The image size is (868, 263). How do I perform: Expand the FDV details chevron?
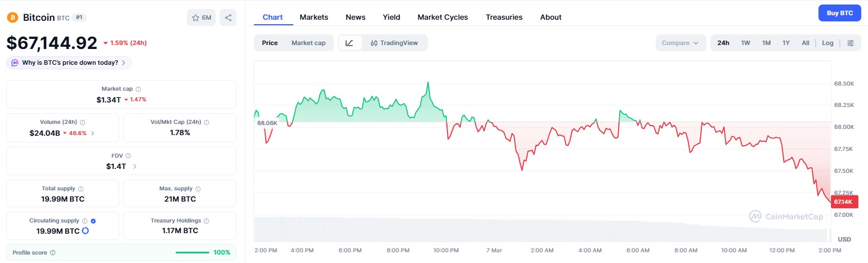[x=135, y=166]
